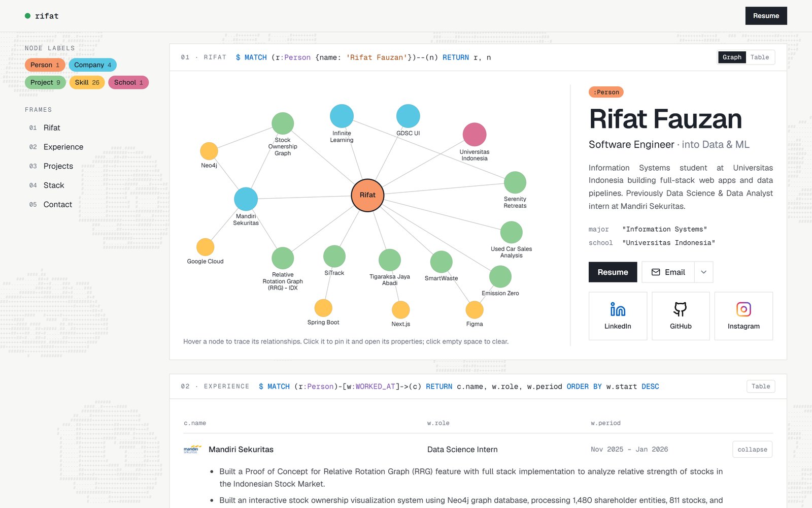Click the Nov 2025 – Jan 2026 period
This screenshot has width=812, height=508.
629,450
